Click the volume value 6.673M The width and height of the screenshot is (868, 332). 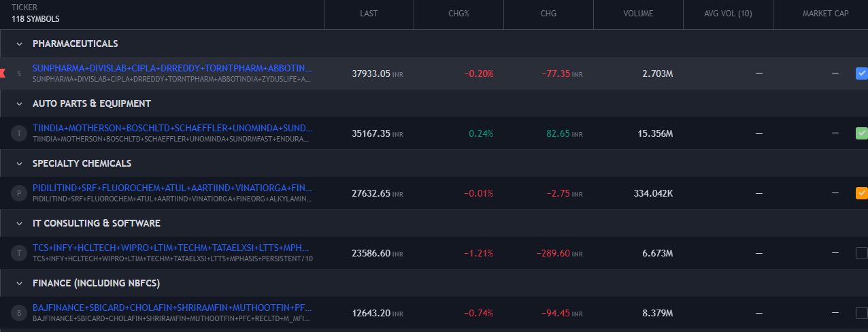[x=658, y=253]
